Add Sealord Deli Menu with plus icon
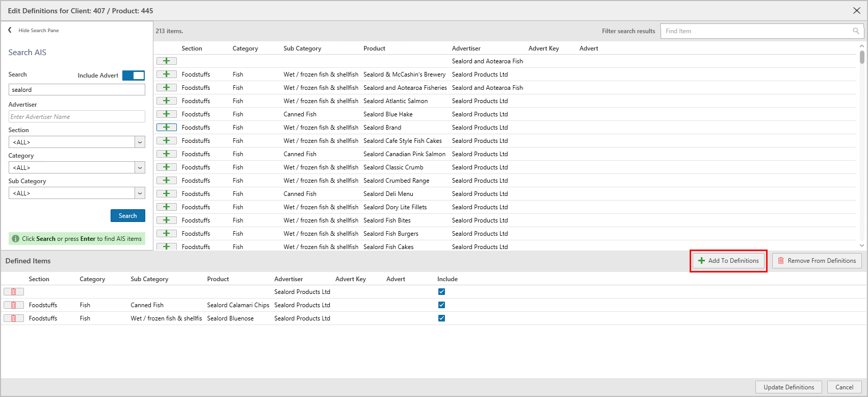 point(166,194)
